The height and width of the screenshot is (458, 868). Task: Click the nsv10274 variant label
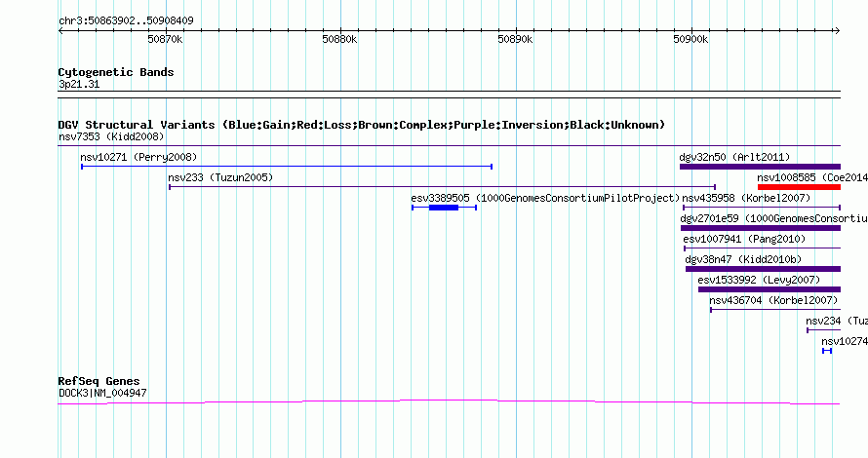tap(845, 341)
